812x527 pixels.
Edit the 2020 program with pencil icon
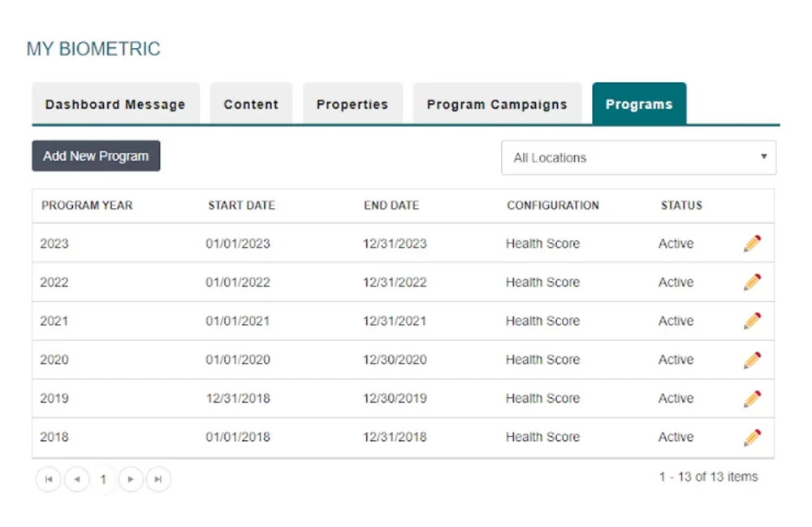[x=753, y=360]
